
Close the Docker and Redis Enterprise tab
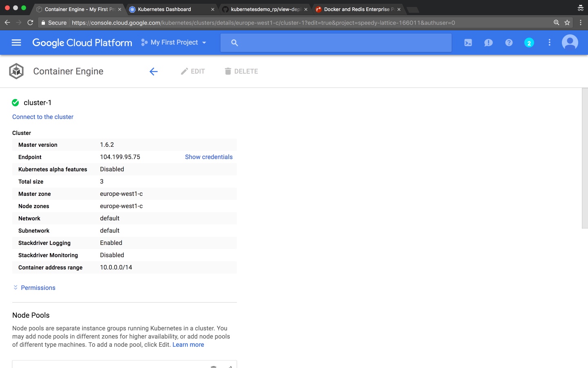[x=399, y=9]
